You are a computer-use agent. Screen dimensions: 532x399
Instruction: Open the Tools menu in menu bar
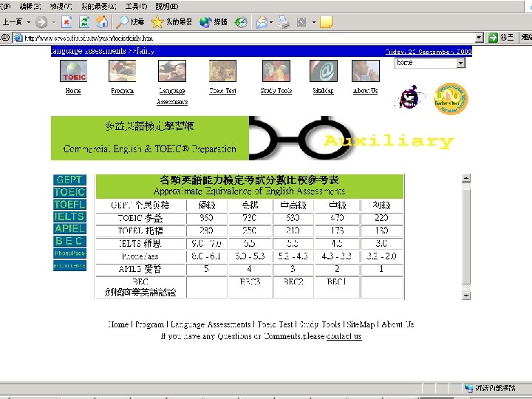coord(137,7)
